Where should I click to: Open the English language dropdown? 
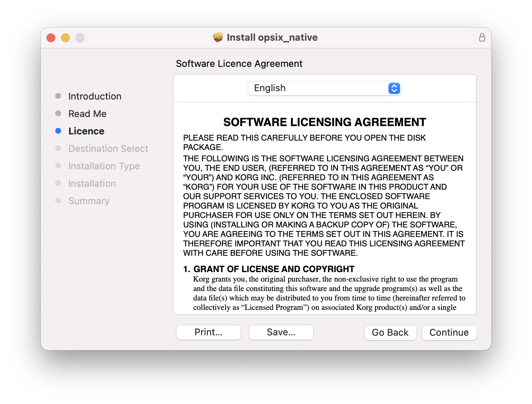coord(325,88)
